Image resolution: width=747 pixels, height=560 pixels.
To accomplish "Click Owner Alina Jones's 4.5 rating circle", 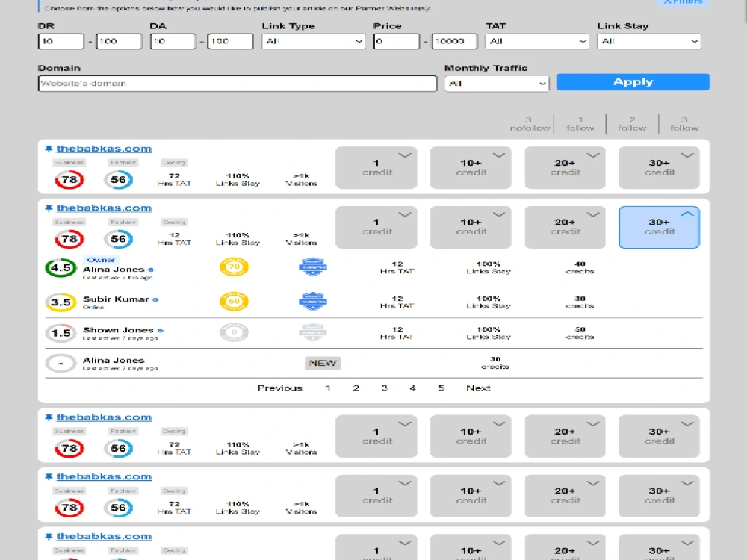I will click(61, 267).
